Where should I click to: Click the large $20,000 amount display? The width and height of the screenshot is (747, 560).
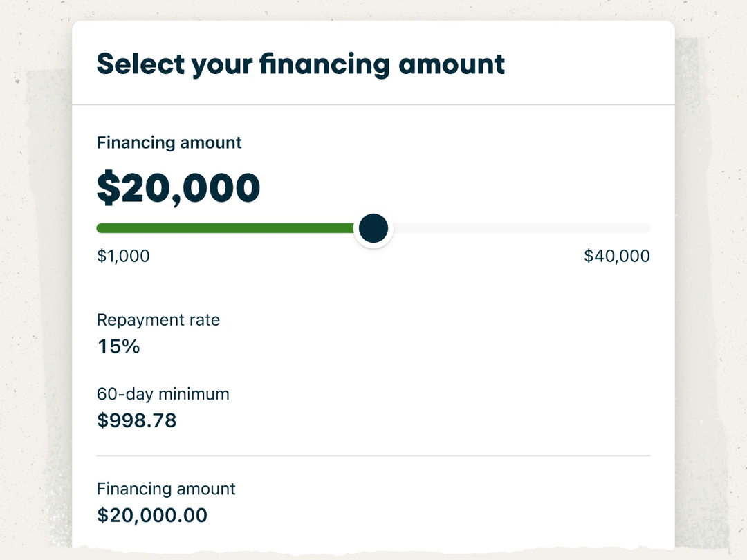point(178,187)
